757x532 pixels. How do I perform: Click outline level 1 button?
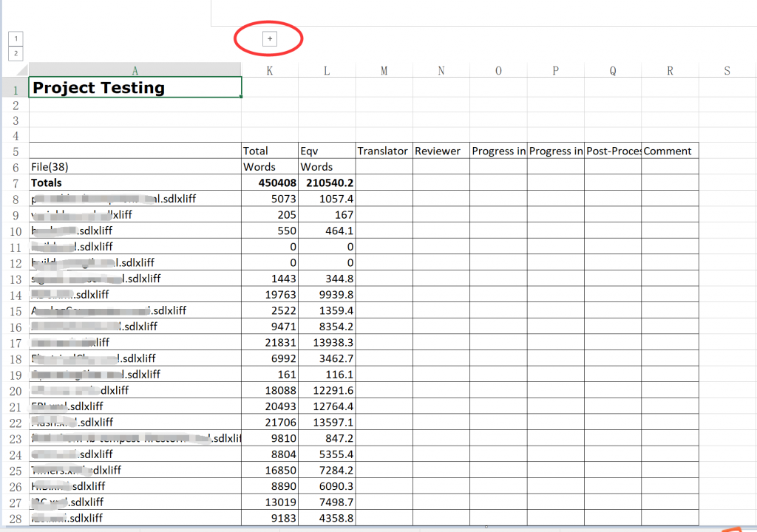[16, 38]
